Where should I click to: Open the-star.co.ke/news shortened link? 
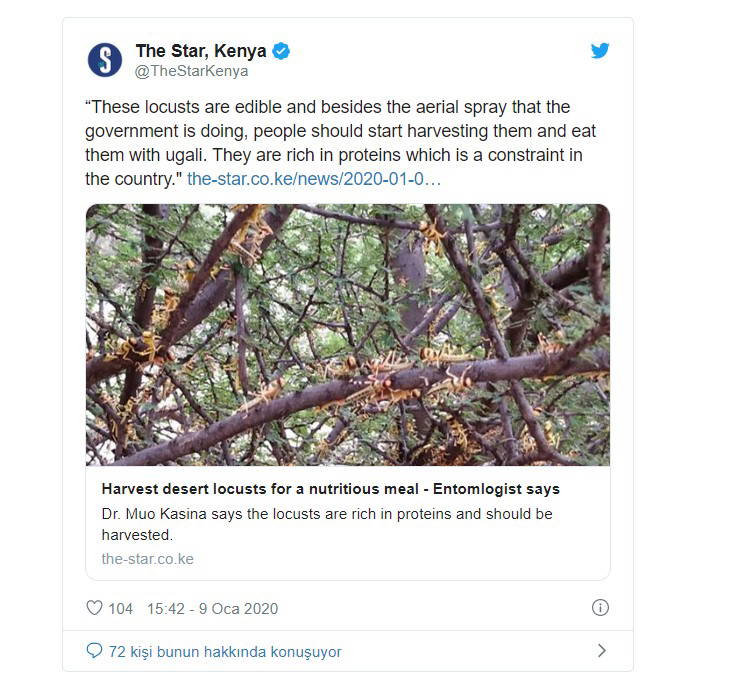tap(314, 179)
